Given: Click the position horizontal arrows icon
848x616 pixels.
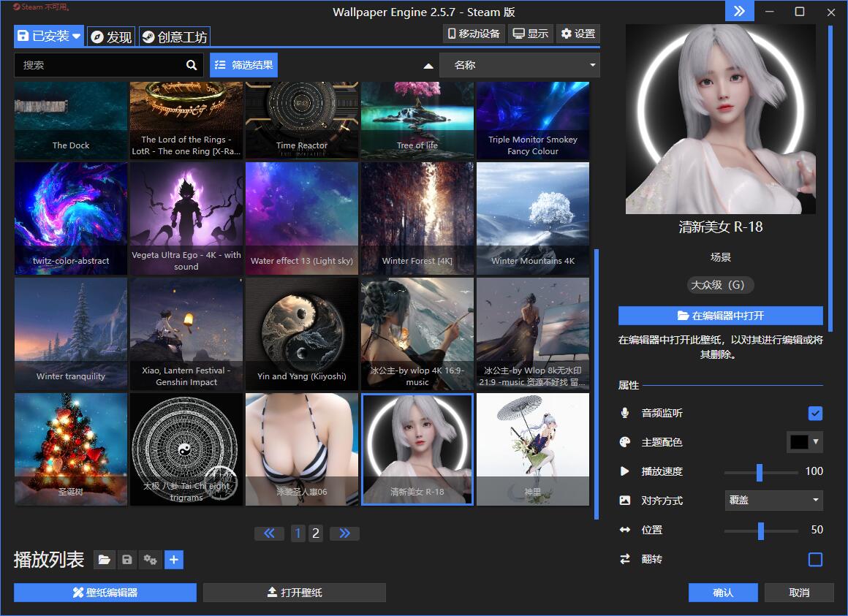Looking at the screenshot, I should click(x=624, y=530).
